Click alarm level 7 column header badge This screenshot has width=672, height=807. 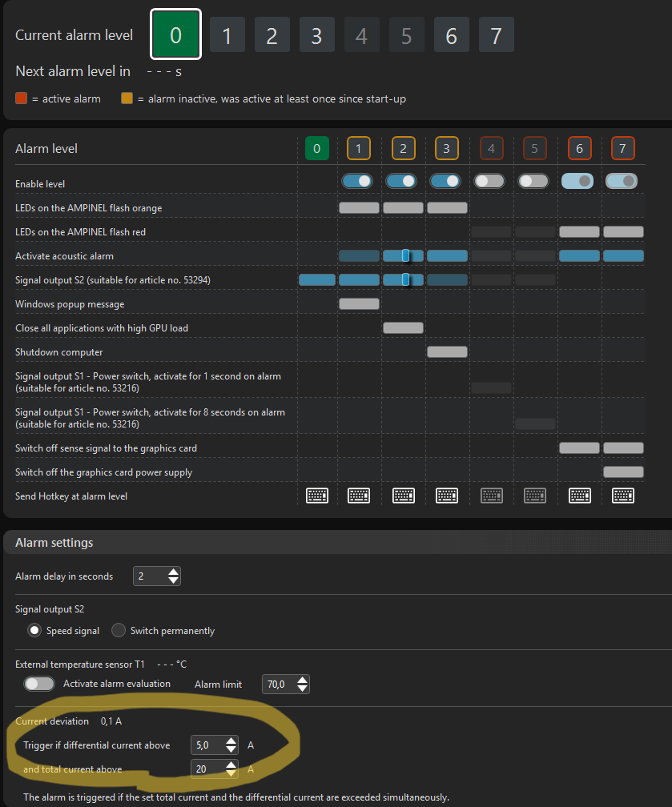click(622, 148)
